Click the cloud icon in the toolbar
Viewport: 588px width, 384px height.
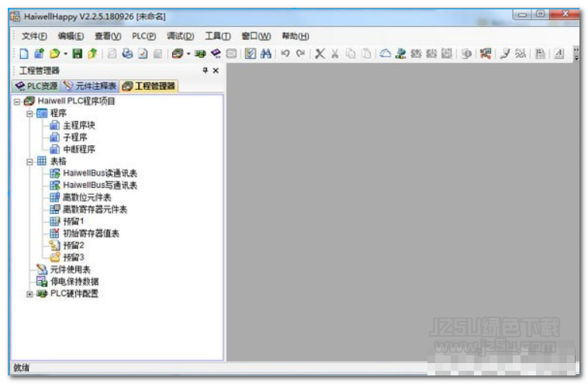tap(385, 54)
